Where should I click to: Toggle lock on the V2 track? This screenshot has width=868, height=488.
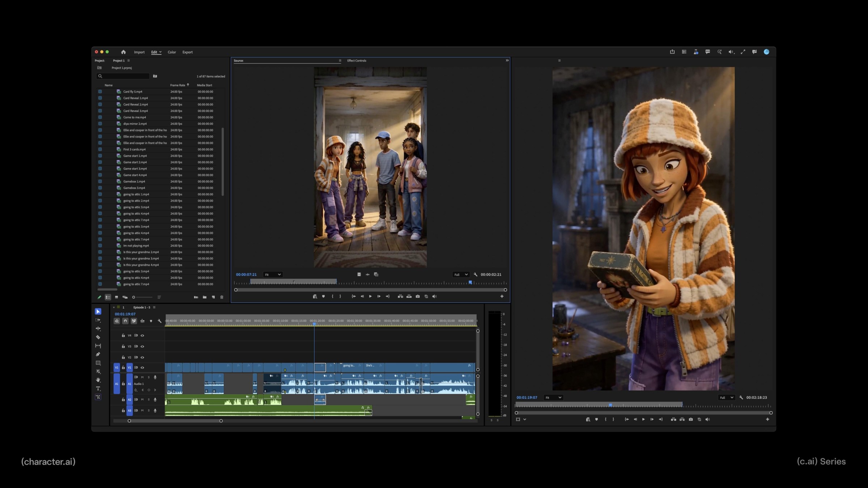pyautogui.click(x=123, y=357)
